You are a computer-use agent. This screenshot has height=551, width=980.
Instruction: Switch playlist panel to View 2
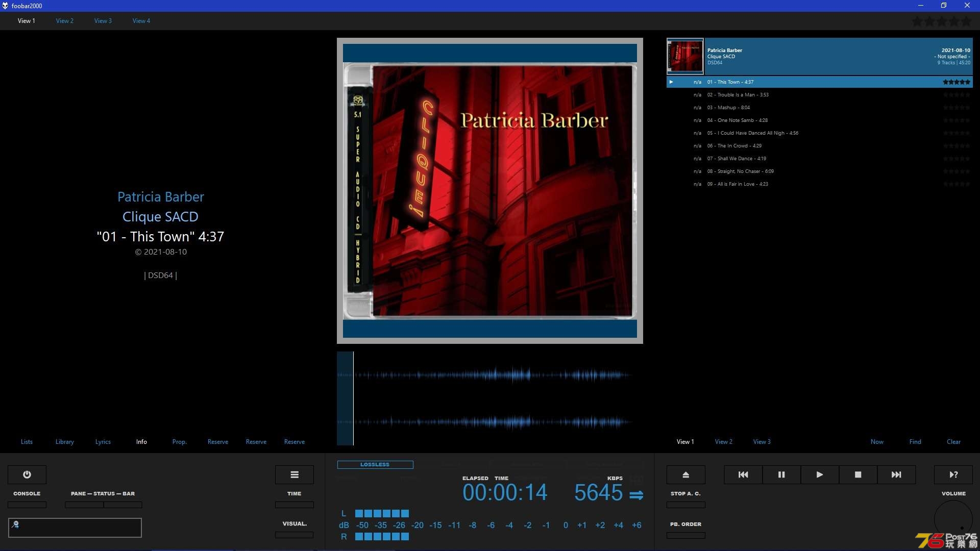724,442
